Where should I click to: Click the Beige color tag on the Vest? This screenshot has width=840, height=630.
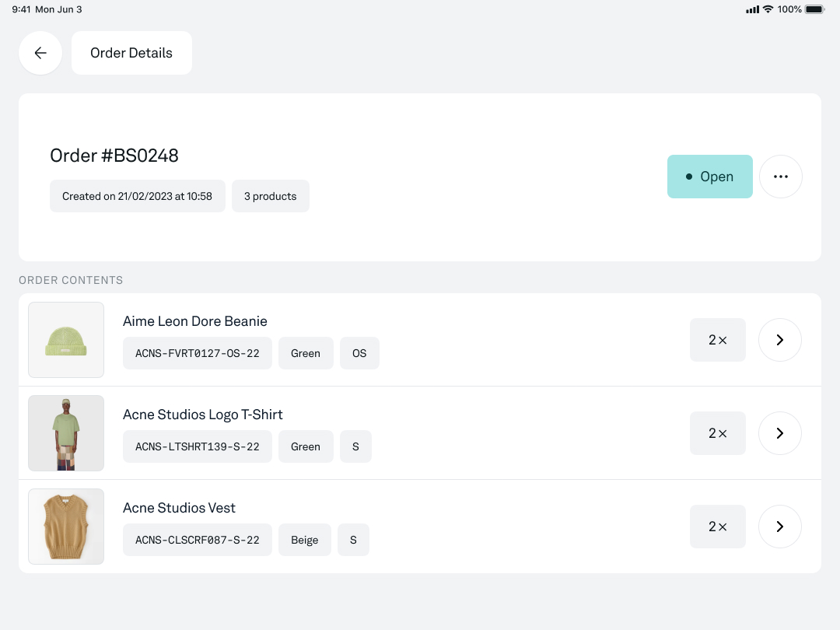coord(304,540)
